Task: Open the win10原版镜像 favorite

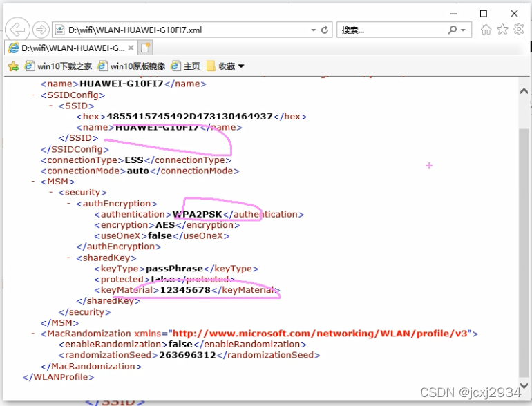Action: (x=132, y=66)
